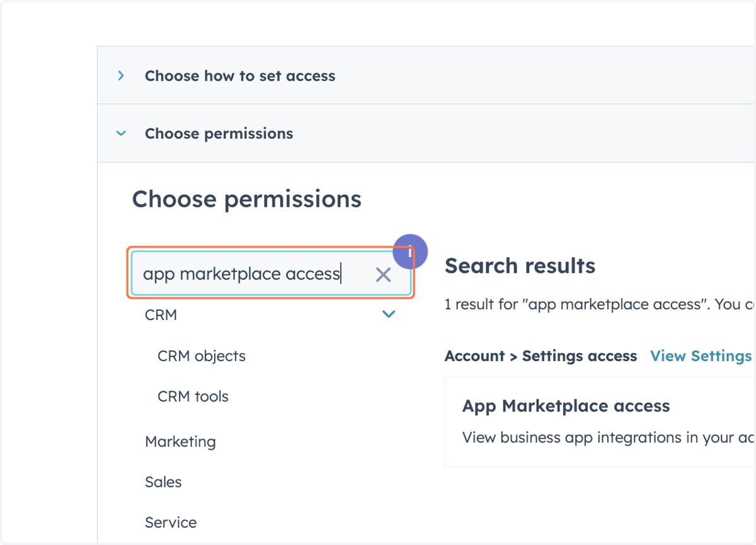This screenshot has width=756, height=545.
Task: Click the permissions search input field
Action: [x=271, y=273]
